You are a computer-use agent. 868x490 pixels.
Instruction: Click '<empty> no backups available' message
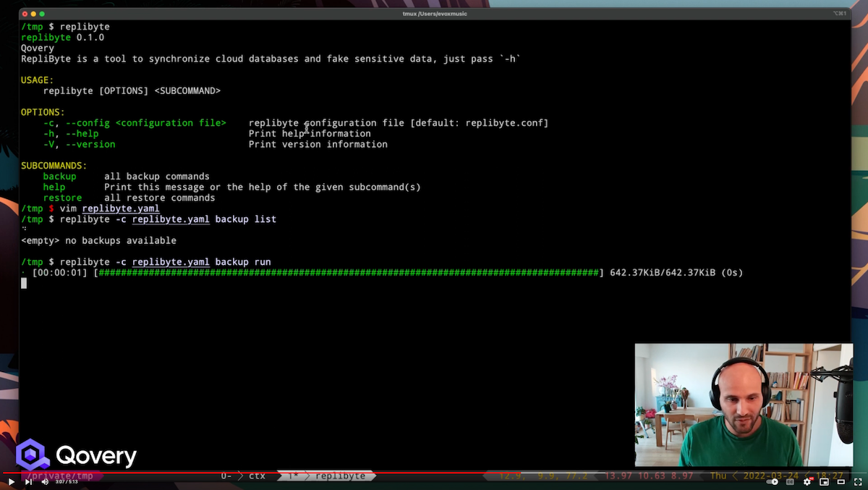click(x=98, y=240)
